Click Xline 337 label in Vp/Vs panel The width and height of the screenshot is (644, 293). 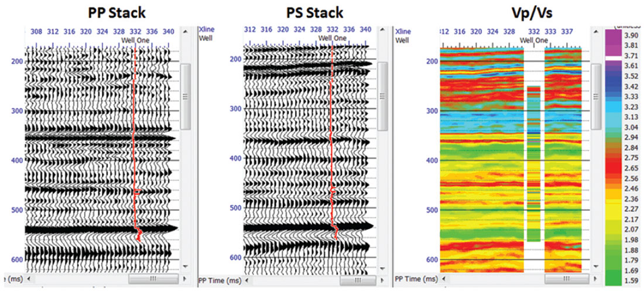567,31
